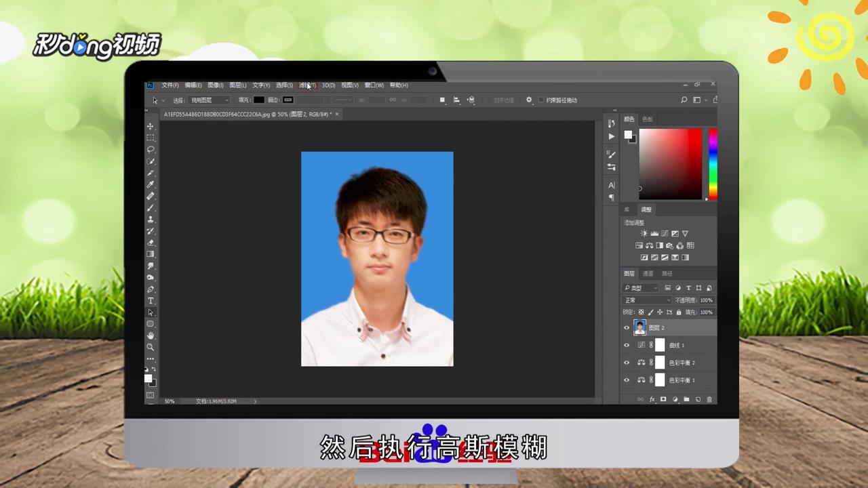Toggle lock position
Image resolution: width=868 pixels, height=488 pixels.
660,312
